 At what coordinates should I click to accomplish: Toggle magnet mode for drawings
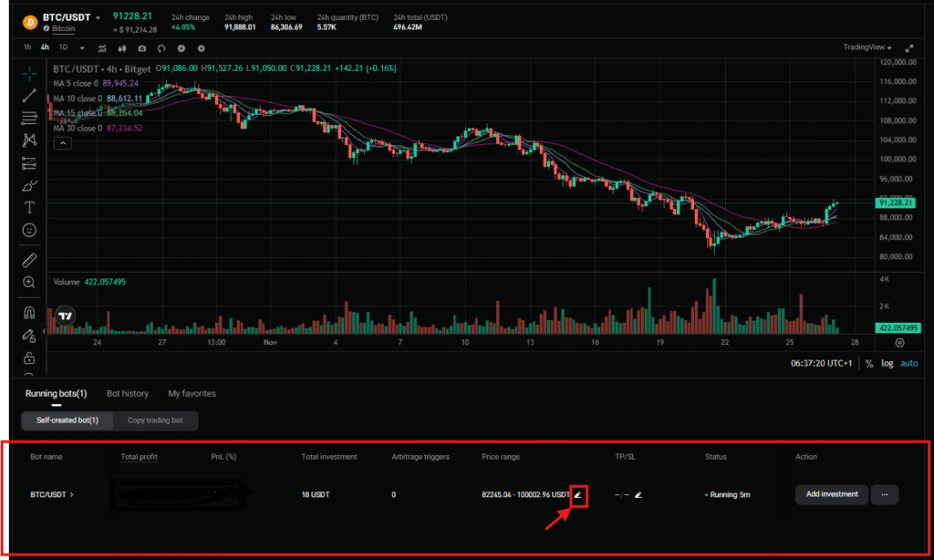click(29, 313)
